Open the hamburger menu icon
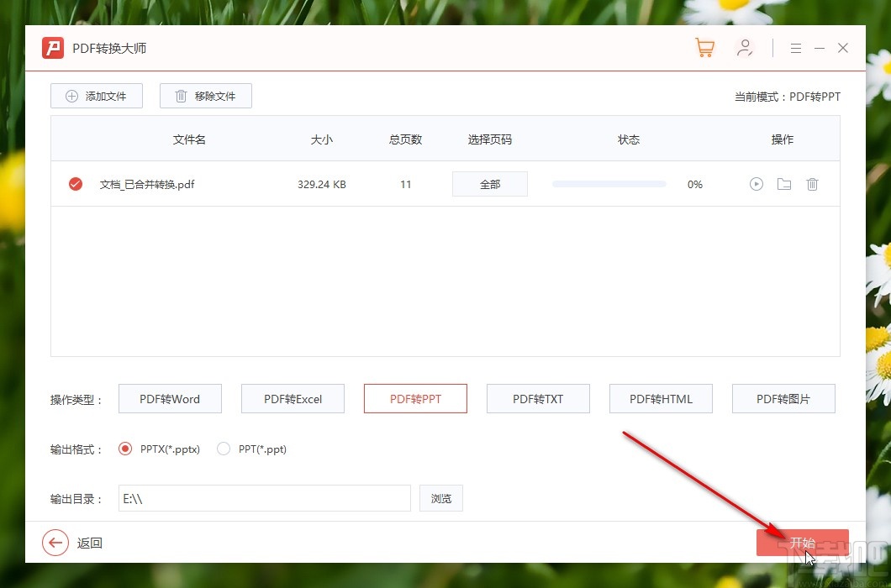This screenshot has height=588, width=891. (x=795, y=48)
